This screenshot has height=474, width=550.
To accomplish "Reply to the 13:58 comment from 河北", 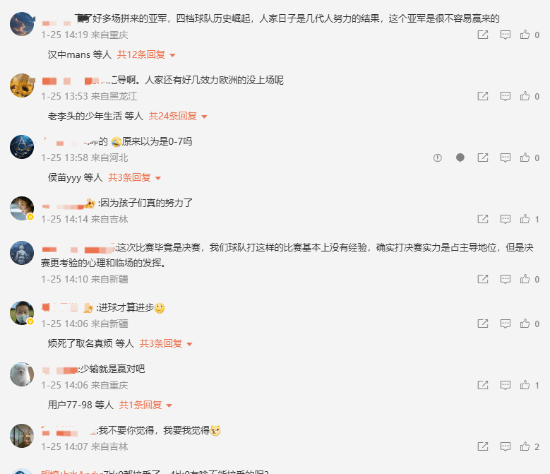I will 505,158.
